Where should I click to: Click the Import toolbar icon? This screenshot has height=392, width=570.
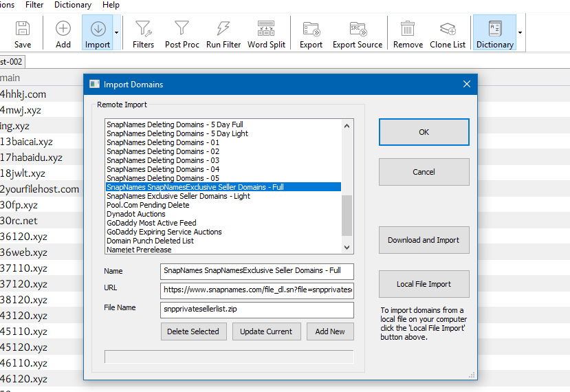(x=98, y=29)
